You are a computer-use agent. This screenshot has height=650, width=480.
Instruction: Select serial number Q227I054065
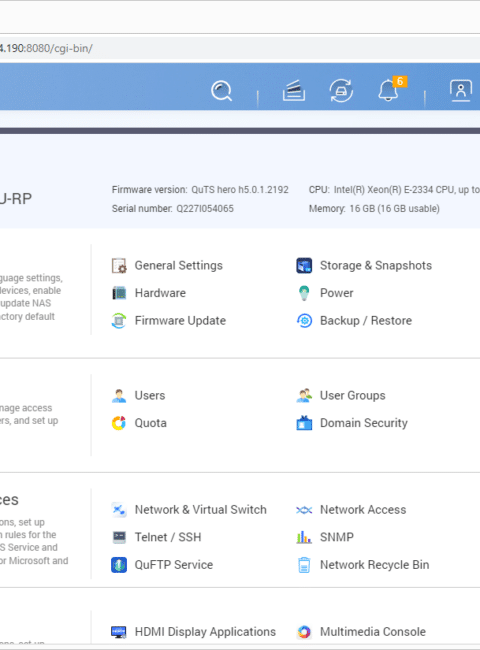[x=205, y=209]
